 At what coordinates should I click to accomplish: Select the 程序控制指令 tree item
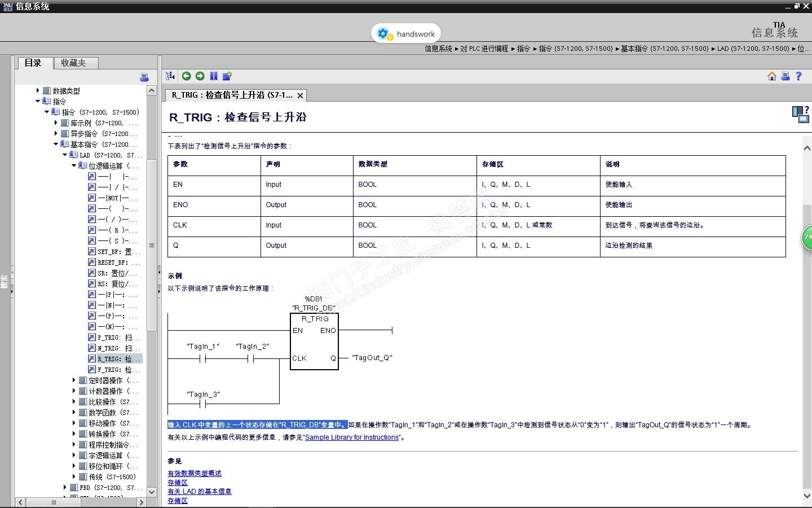[x=113, y=444]
